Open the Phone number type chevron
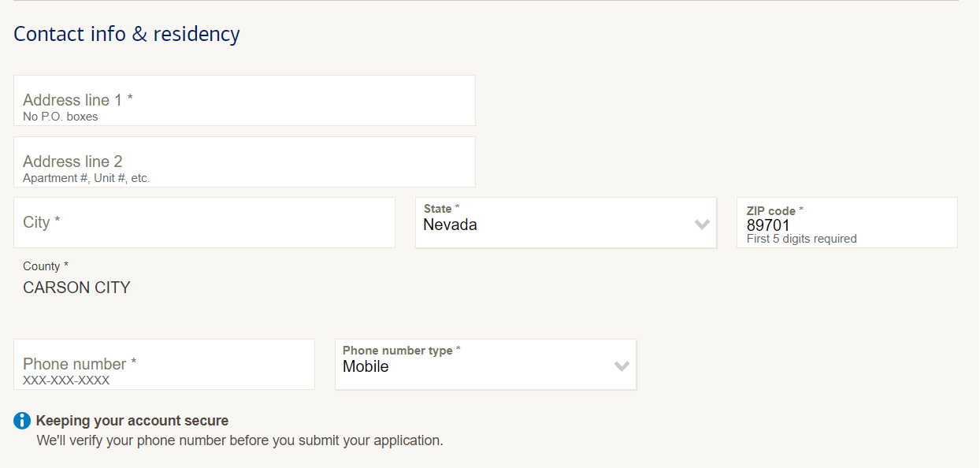The height and width of the screenshot is (468, 980). (622, 366)
